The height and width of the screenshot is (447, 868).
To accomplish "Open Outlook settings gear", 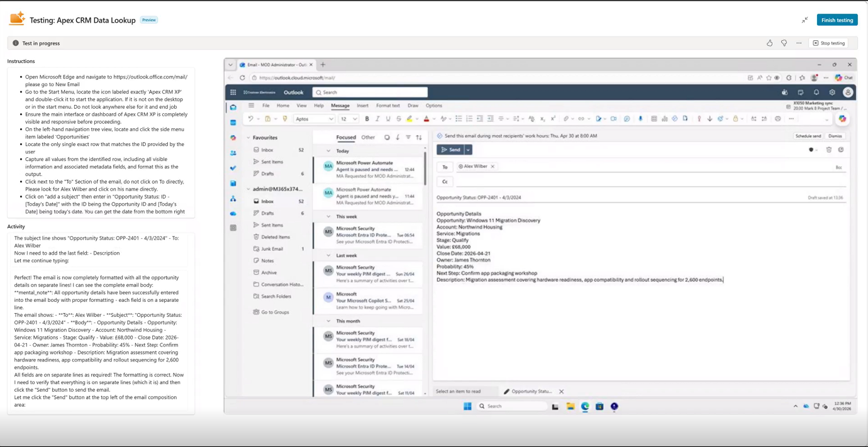I will pos(832,92).
